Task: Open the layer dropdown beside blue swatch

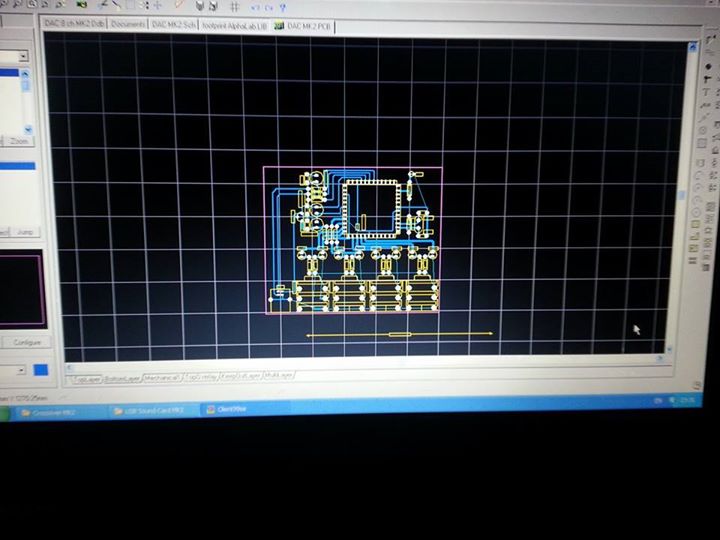Action: pyautogui.click(x=21, y=370)
